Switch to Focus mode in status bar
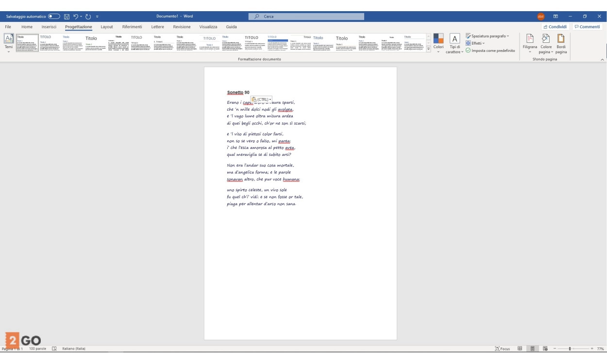Screen dimensions: 607x364 [502, 349]
